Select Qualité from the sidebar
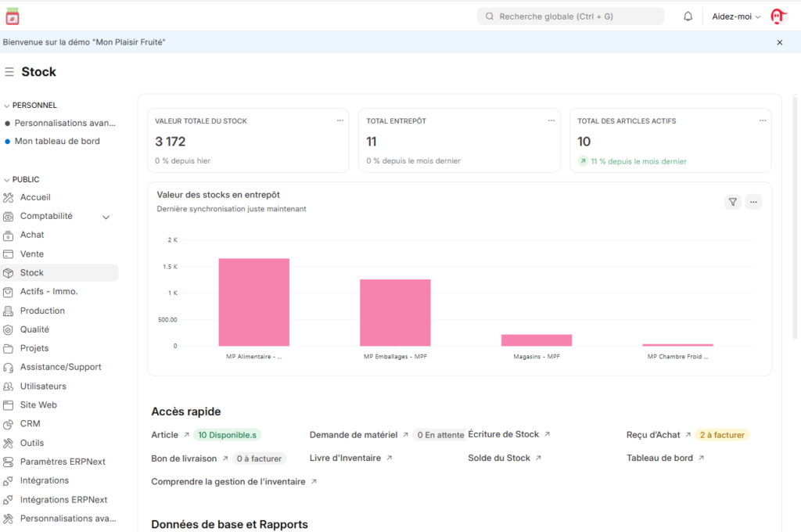Screen dimensions: 801x532 coord(34,329)
